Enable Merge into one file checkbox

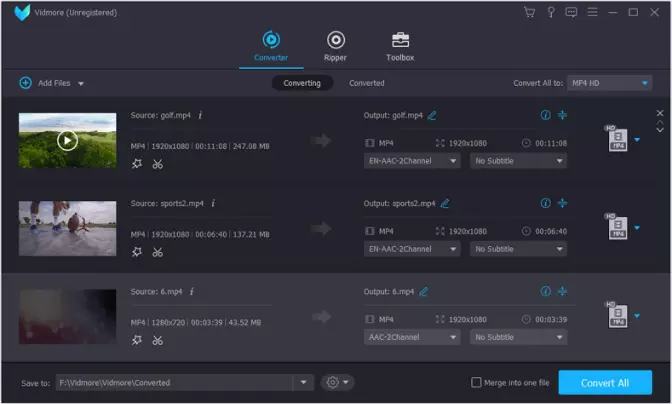(x=476, y=382)
